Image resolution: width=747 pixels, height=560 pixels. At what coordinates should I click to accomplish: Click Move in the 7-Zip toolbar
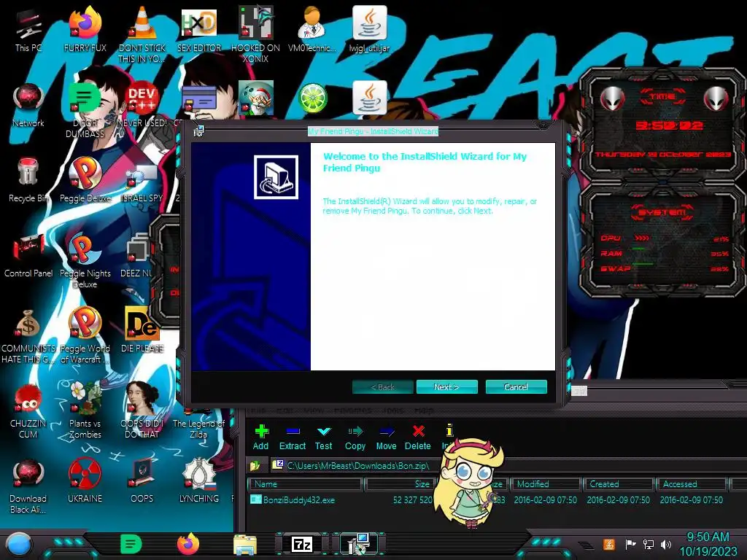387,437
